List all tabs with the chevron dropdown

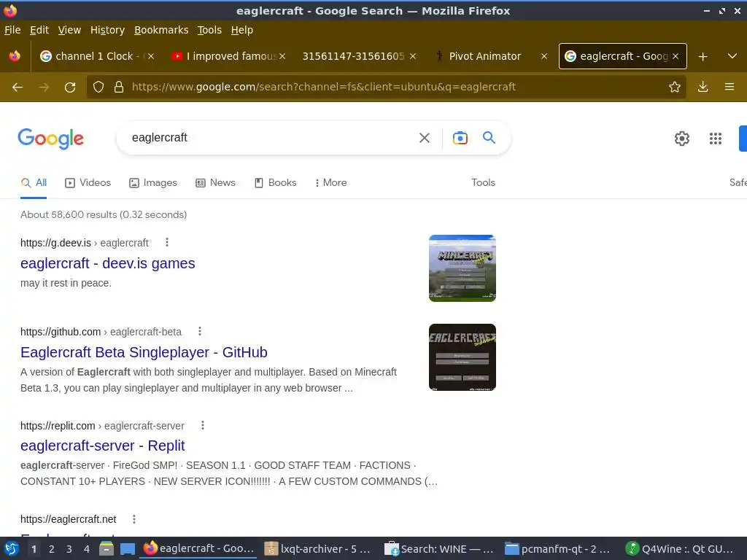tap(732, 56)
